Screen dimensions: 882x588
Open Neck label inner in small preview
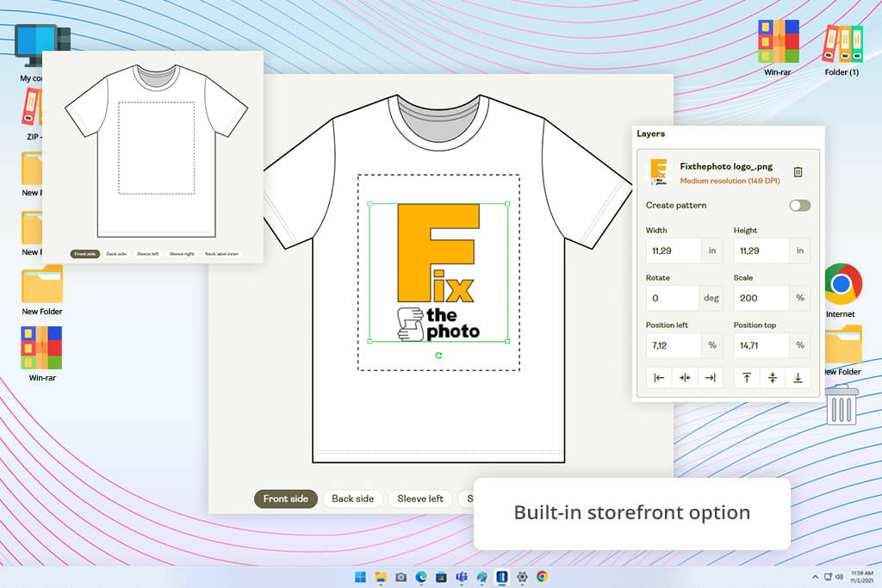pos(221,254)
